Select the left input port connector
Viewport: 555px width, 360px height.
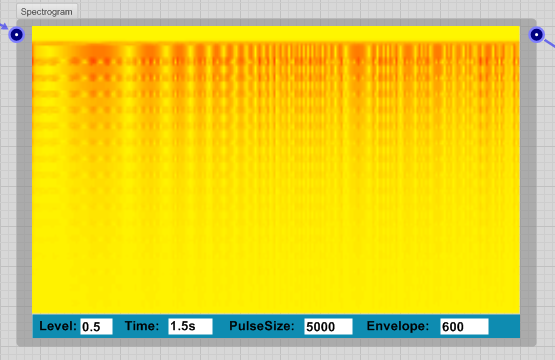click(x=16, y=35)
